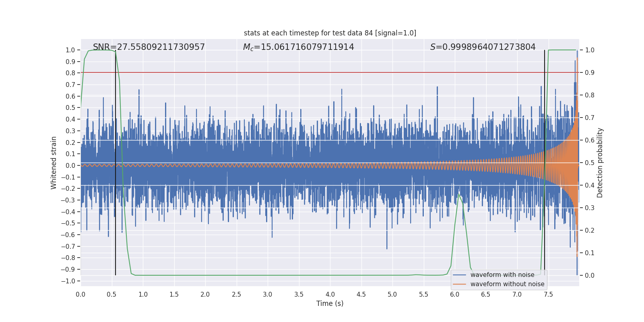Click the left y-axis tick label 0.8
This screenshot has height=322, width=644.
pyautogui.click(x=70, y=73)
